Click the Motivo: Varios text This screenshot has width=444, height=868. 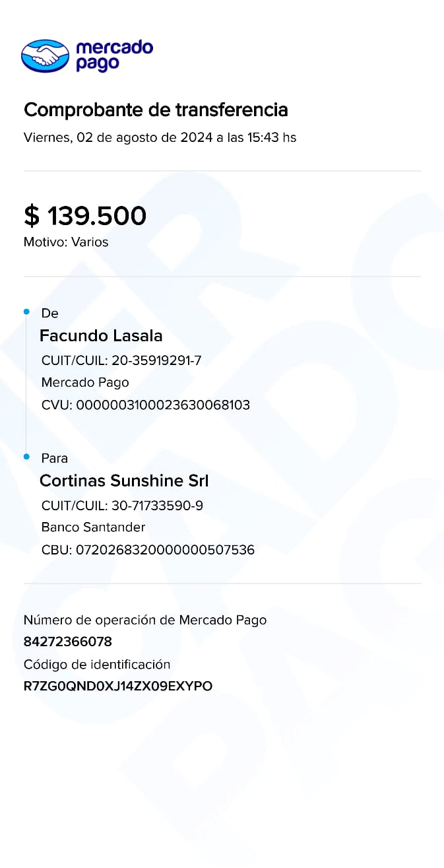66,242
